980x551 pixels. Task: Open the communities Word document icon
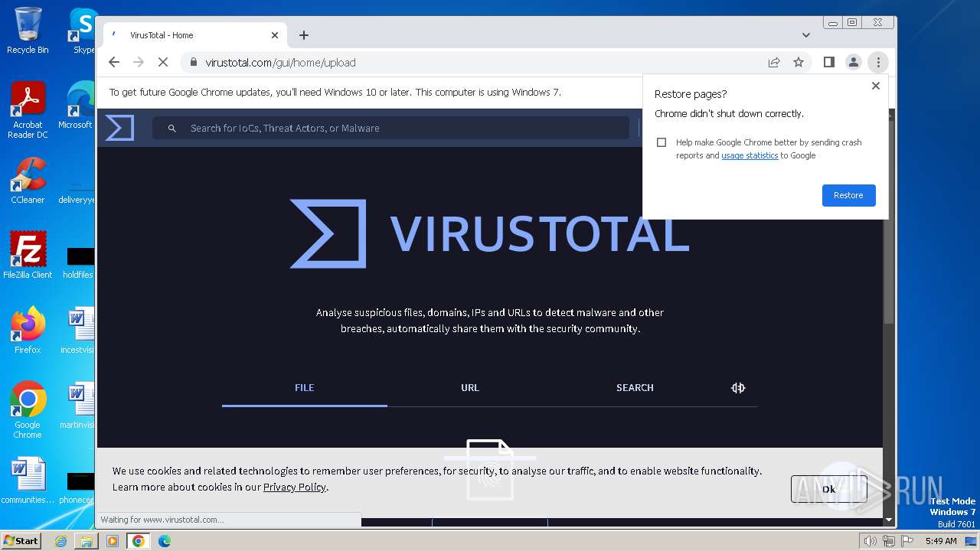tap(28, 481)
